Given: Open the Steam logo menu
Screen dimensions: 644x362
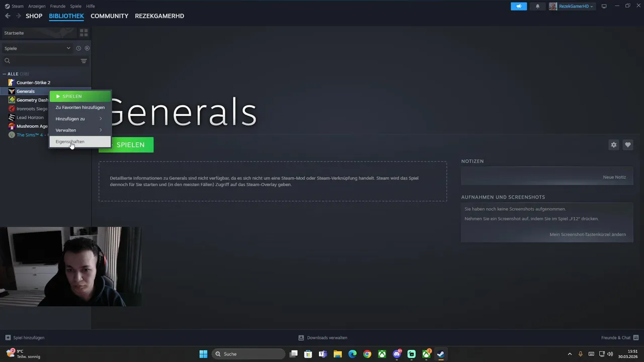Looking at the screenshot, I should (14, 6).
